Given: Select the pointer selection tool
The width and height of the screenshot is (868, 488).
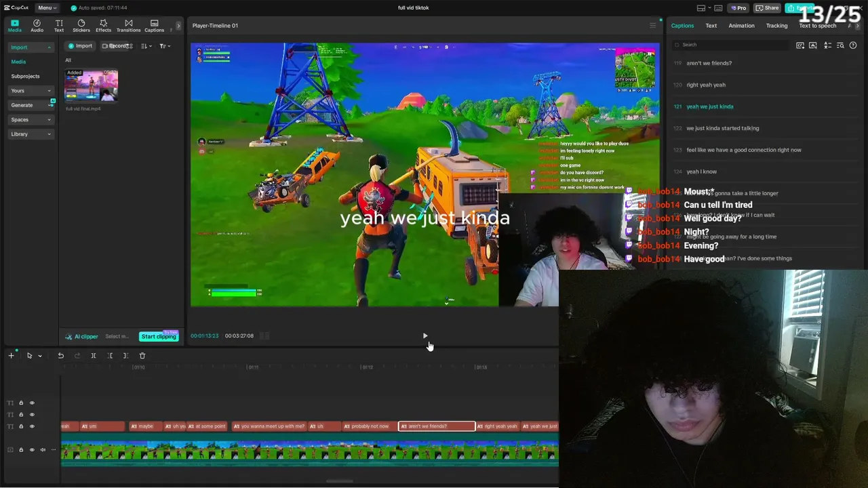Looking at the screenshot, I should click(x=29, y=356).
